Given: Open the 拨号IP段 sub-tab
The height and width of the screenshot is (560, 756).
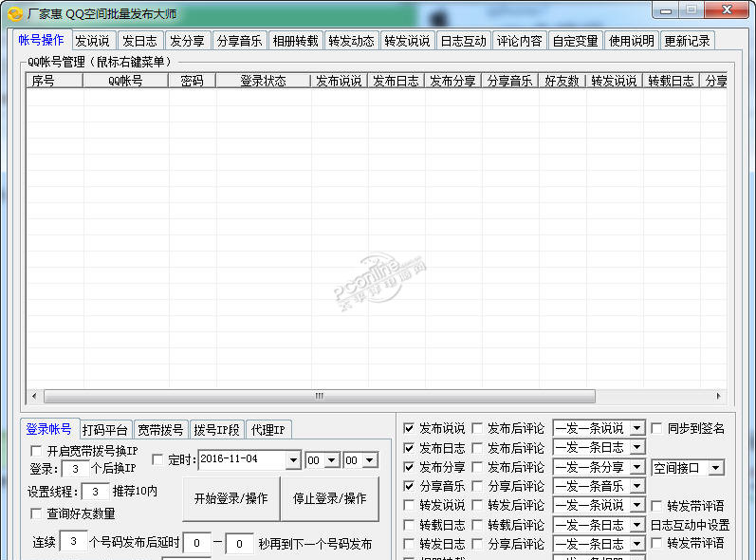Looking at the screenshot, I should [216, 429].
